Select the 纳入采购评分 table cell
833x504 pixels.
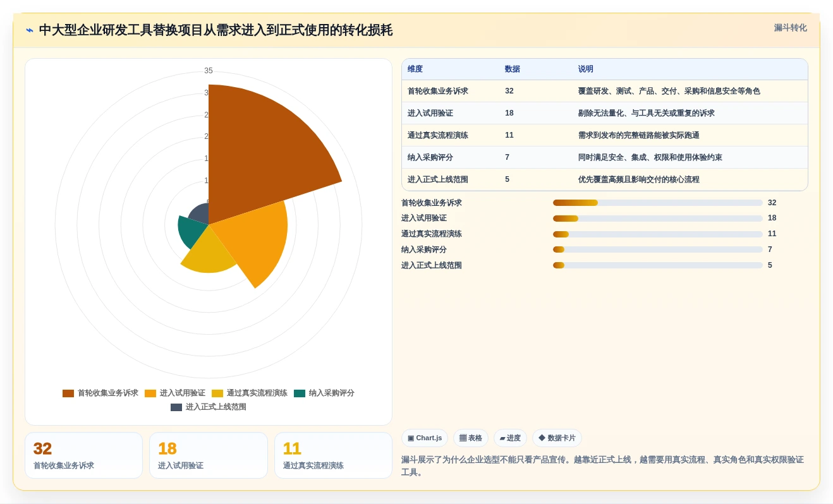coord(430,157)
